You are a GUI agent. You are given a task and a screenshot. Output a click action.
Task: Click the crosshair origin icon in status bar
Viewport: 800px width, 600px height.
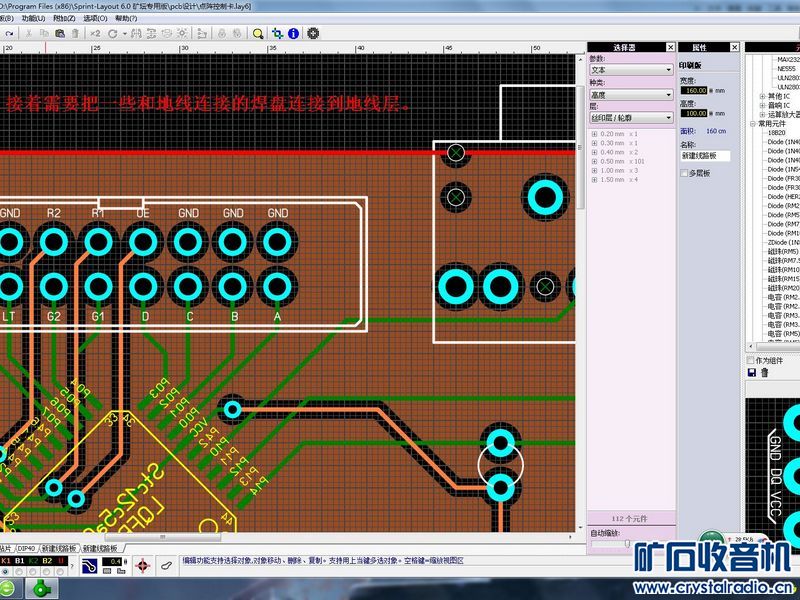coord(141,566)
